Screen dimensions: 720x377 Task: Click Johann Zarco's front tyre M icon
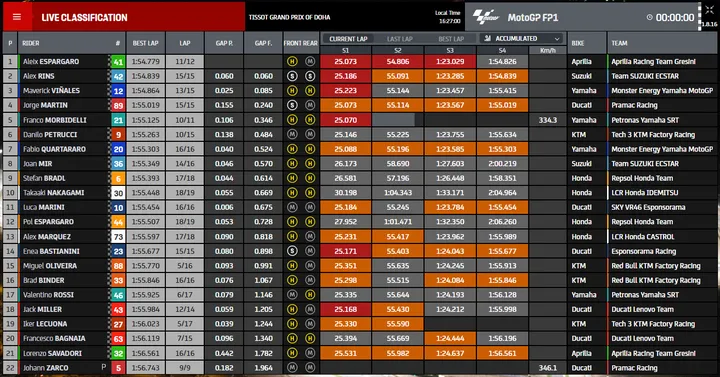coord(292,367)
